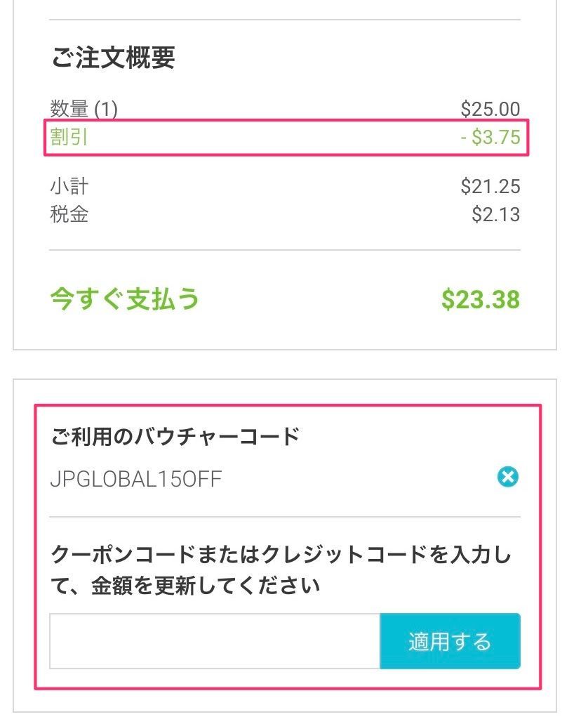Click the $2.13 tax amount
588x724 pixels.
point(495,214)
